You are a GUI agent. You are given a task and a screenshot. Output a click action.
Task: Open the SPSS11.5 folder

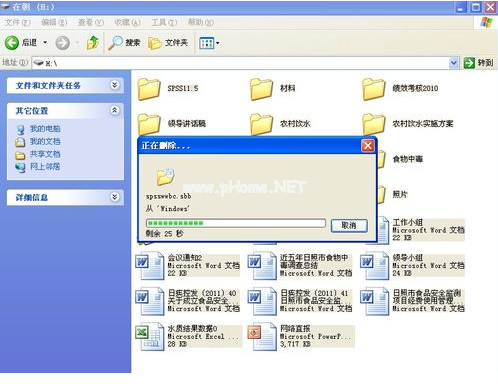149,89
